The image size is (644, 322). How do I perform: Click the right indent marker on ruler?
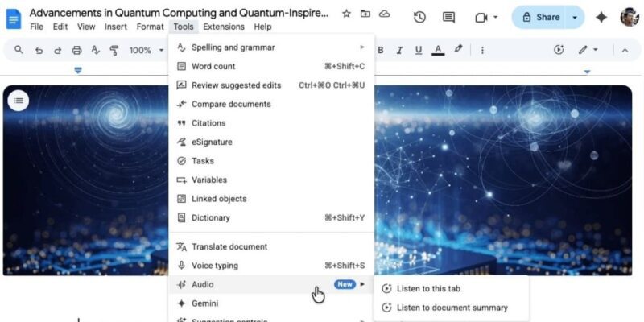(587, 72)
